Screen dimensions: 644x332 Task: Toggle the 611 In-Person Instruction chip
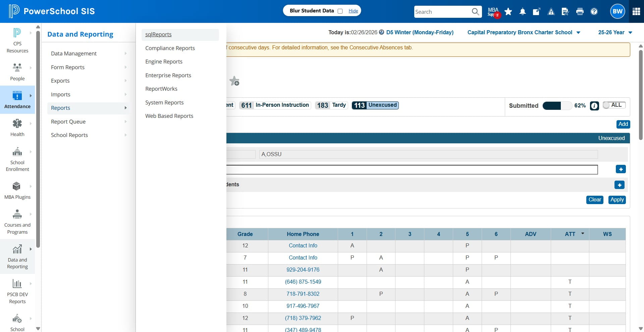click(275, 105)
